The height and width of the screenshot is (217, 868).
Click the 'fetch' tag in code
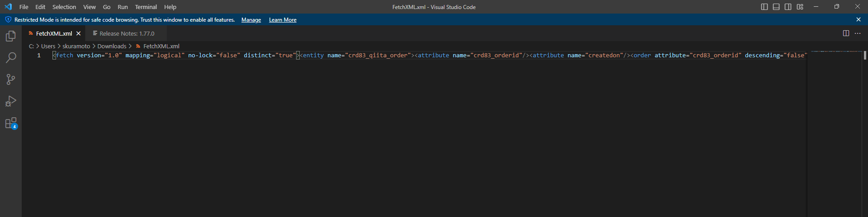tap(65, 55)
